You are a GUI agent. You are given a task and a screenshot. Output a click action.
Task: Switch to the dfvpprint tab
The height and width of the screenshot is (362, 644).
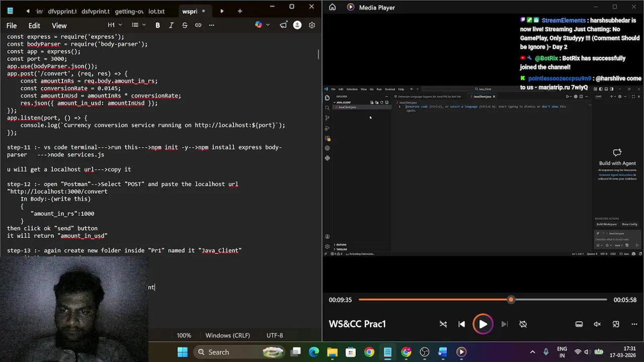62,11
